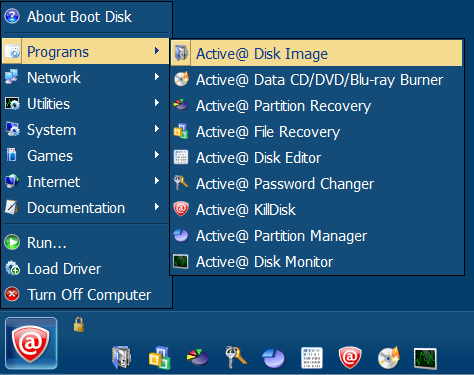
Task: Click the Disk Editor hex grid icon in submenu
Action: click(x=181, y=157)
